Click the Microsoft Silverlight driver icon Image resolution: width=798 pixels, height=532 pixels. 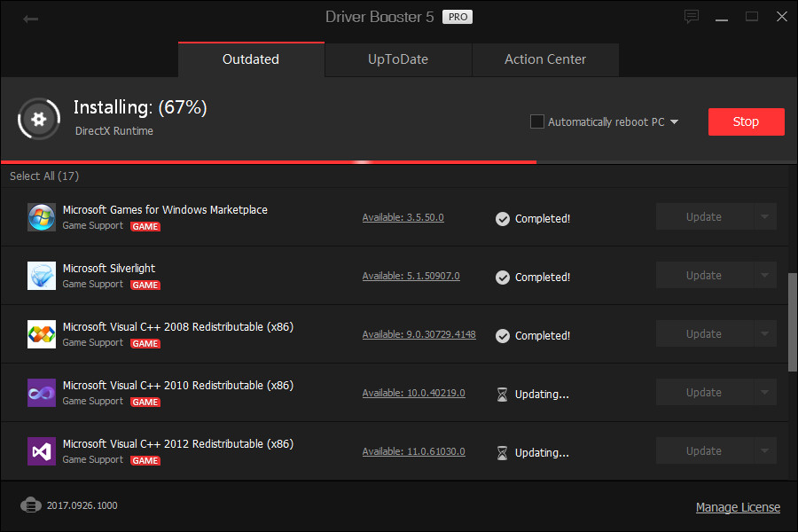(x=41, y=275)
